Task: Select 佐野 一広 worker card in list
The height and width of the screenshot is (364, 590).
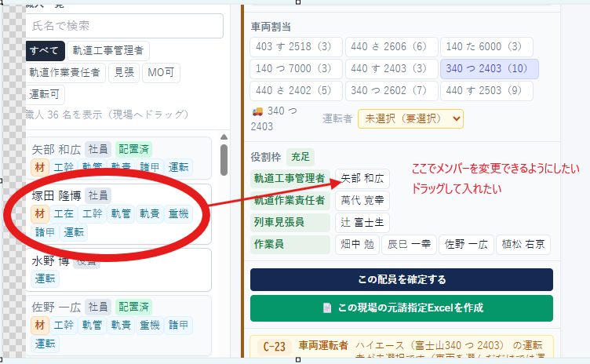Action: point(56,308)
